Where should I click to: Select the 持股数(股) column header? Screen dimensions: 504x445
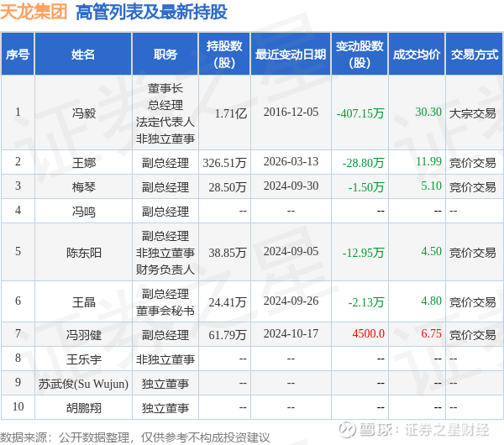224,55
